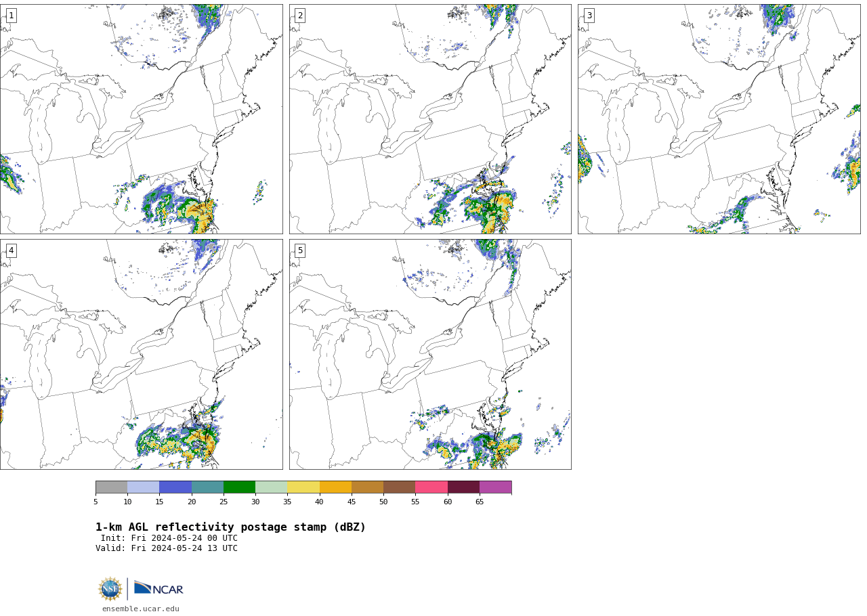The height and width of the screenshot is (616, 867).
Task: Open ensemble member 2 reflectivity map
Action: tap(430, 119)
